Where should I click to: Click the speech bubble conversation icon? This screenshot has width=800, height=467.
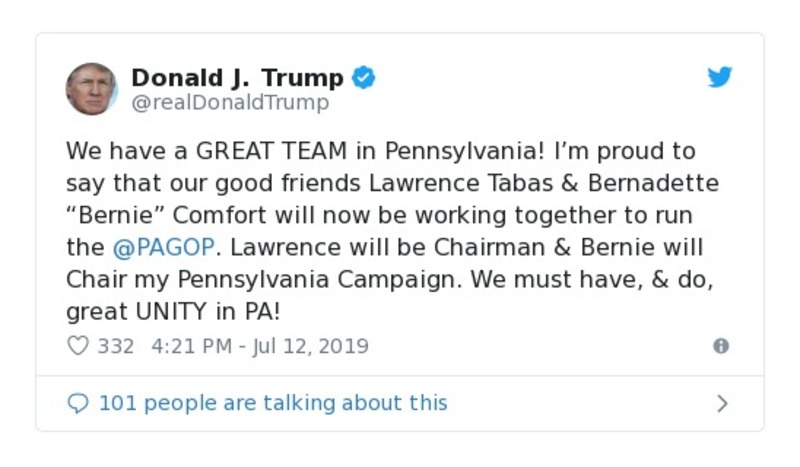click(x=78, y=403)
